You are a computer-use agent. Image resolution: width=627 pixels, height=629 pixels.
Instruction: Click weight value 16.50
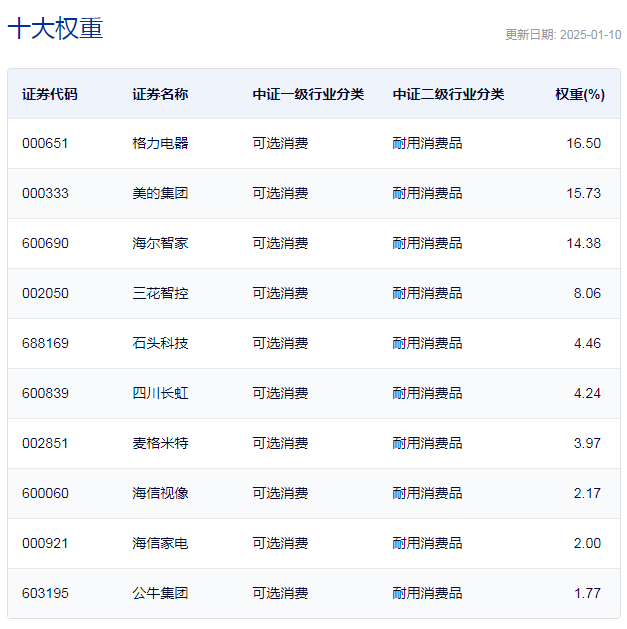pos(583,143)
